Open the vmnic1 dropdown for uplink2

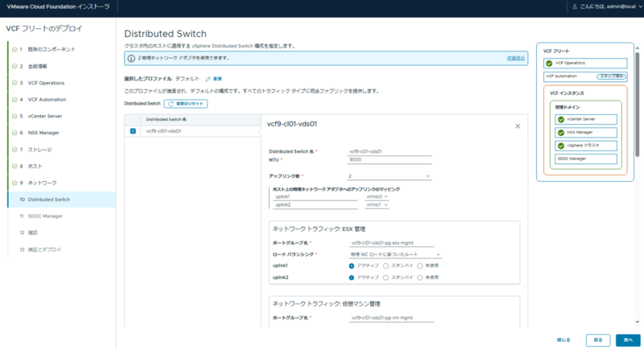377,204
